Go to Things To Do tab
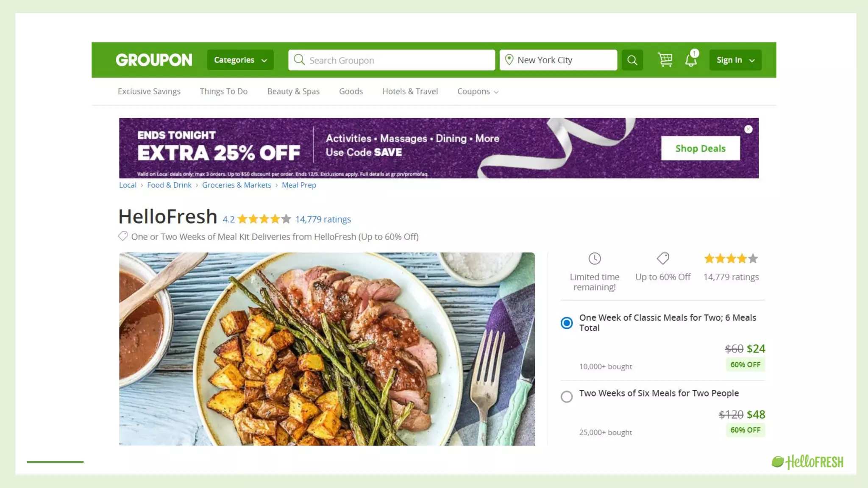Viewport: 868px width, 488px height. point(224,91)
